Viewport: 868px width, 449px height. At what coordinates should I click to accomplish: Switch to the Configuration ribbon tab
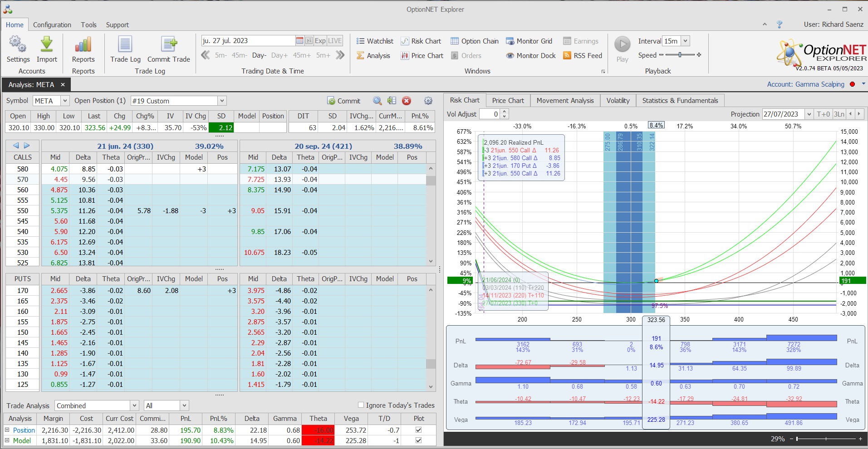[52, 25]
